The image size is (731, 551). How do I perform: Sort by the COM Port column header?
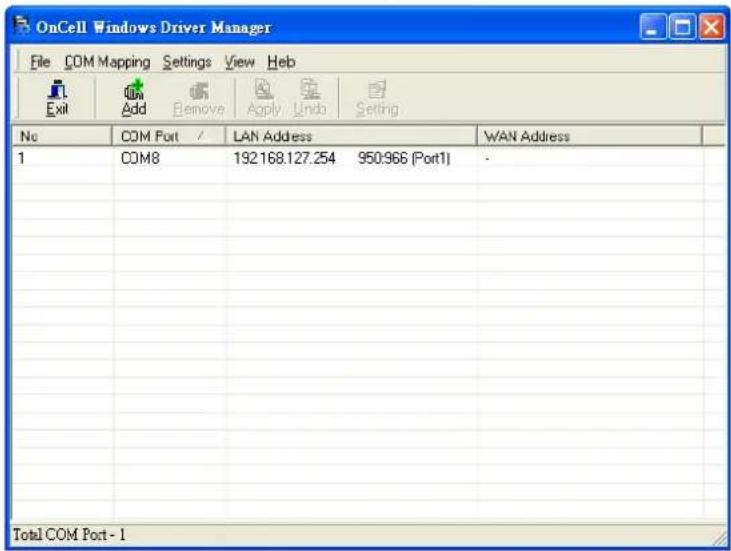click(x=169, y=136)
